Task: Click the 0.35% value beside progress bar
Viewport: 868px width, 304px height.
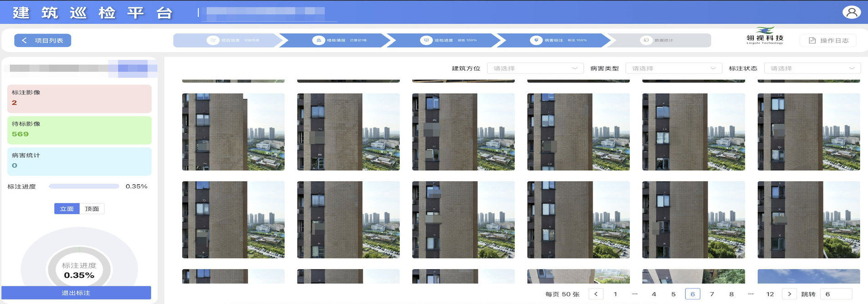Action: pyautogui.click(x=136, y=186)
